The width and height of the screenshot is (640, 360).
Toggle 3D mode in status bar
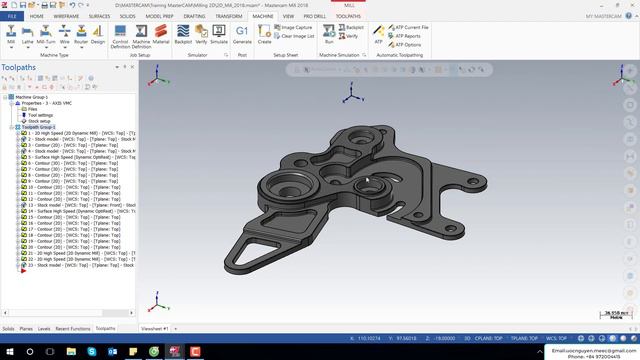[x=467, y=338]
